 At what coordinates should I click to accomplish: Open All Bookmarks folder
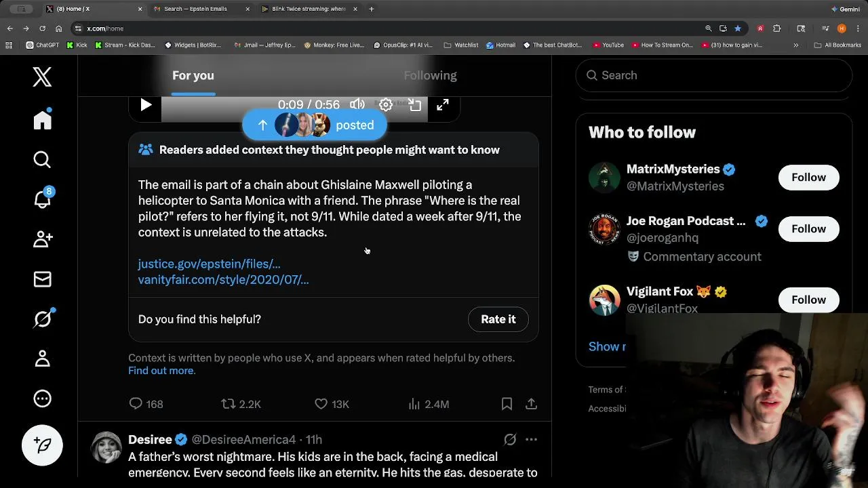tap(837, 45)
